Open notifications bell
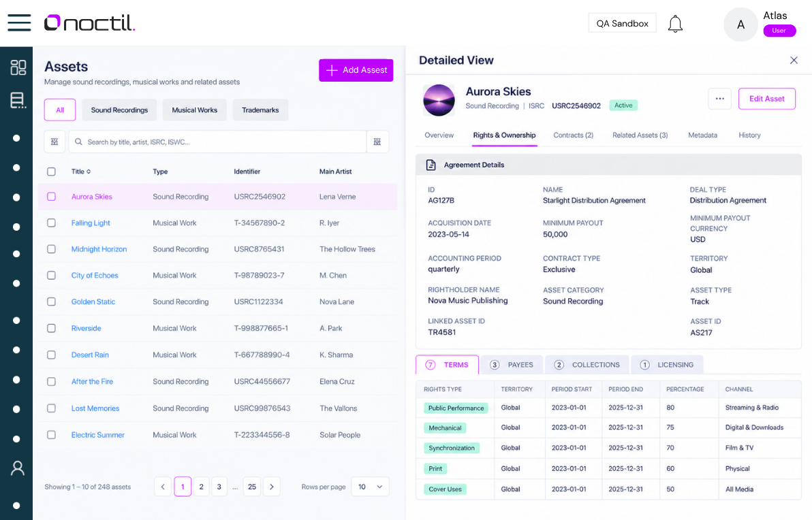812x520 pixels. [x=675, y=24]
